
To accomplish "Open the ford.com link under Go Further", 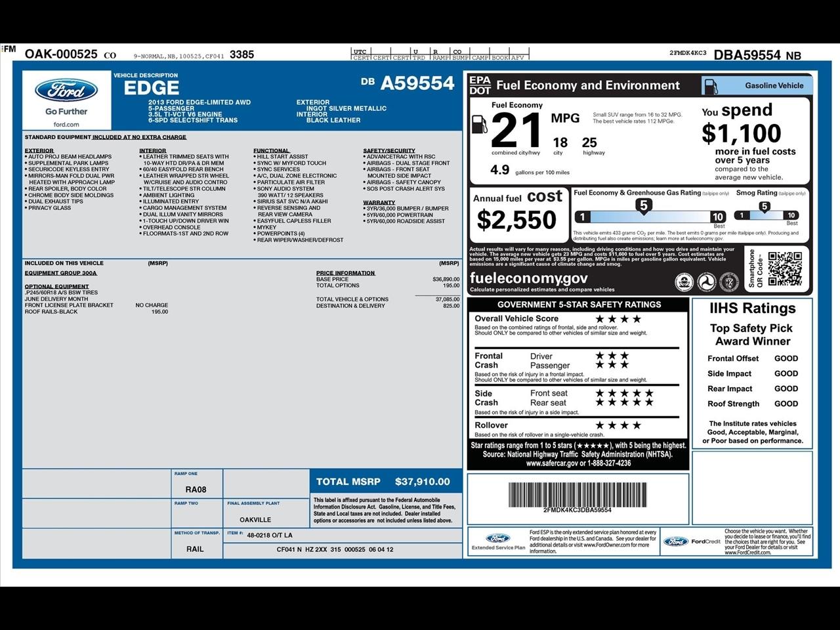I will [66, 124].
